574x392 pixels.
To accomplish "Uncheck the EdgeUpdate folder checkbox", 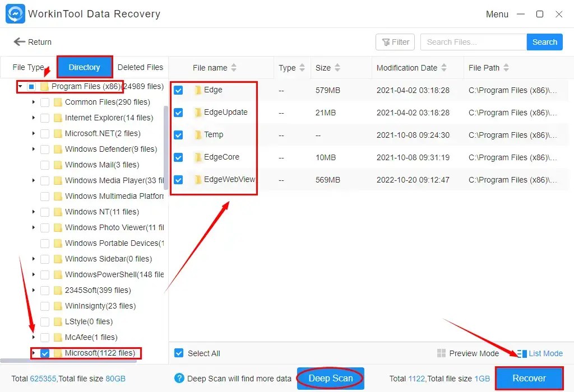I will (178, 112).
